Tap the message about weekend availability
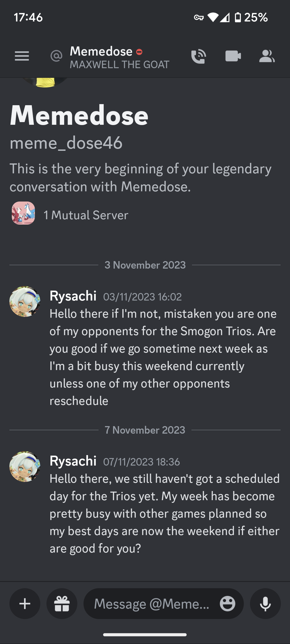The height and width of the screenshot is (644, 290). (164, 513)
